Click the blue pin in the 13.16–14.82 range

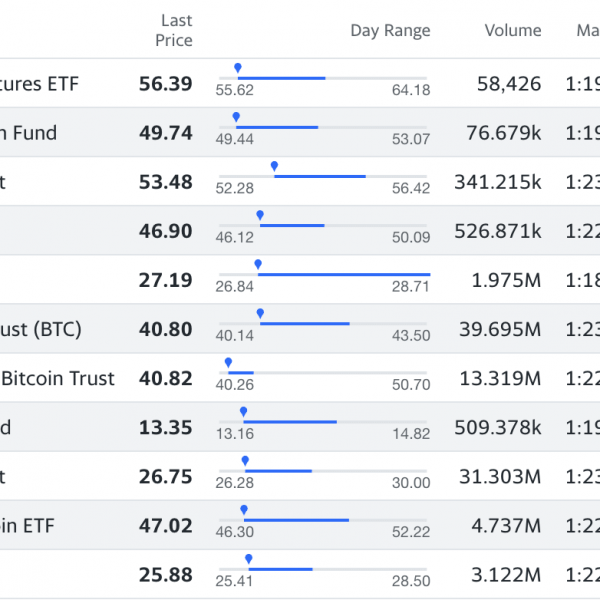[x=243, y=411]
